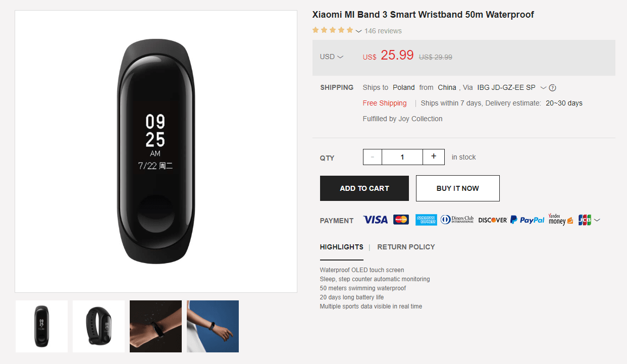
Task: Expand the shipping method dropdown chevron
Action: point(543,88)
